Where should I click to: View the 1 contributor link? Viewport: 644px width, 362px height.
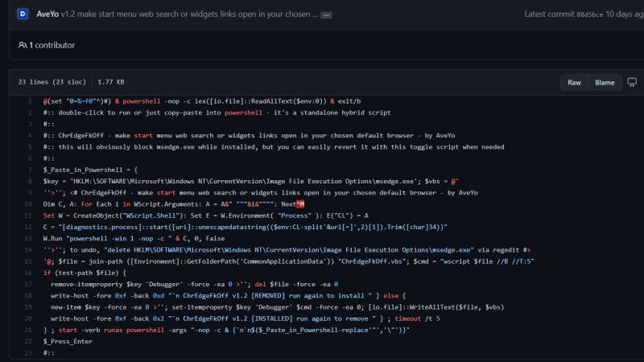pos(52,45)
